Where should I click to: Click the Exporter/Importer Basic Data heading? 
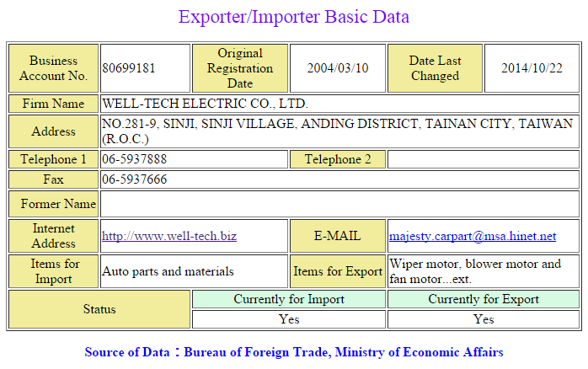tap(294, 17)
